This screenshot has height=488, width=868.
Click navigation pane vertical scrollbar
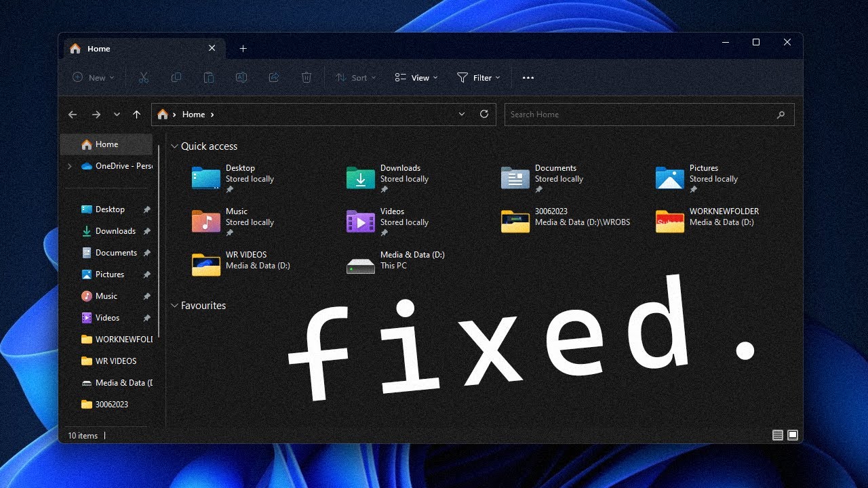(x=159, y=241)
